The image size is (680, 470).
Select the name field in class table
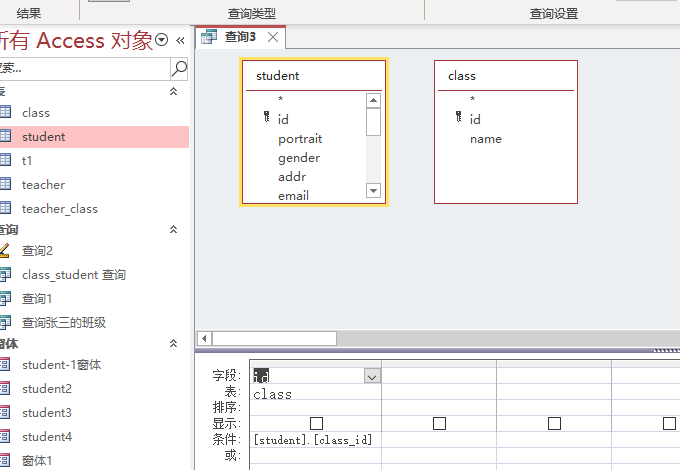click(x=486, y=139)
